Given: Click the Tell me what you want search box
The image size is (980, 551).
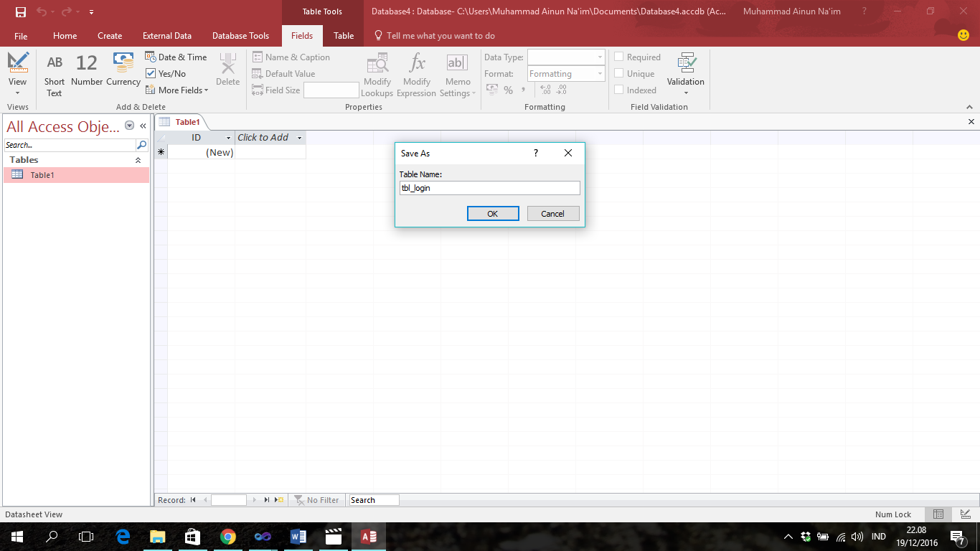Looking at the screenshot, I should point(434,36).
